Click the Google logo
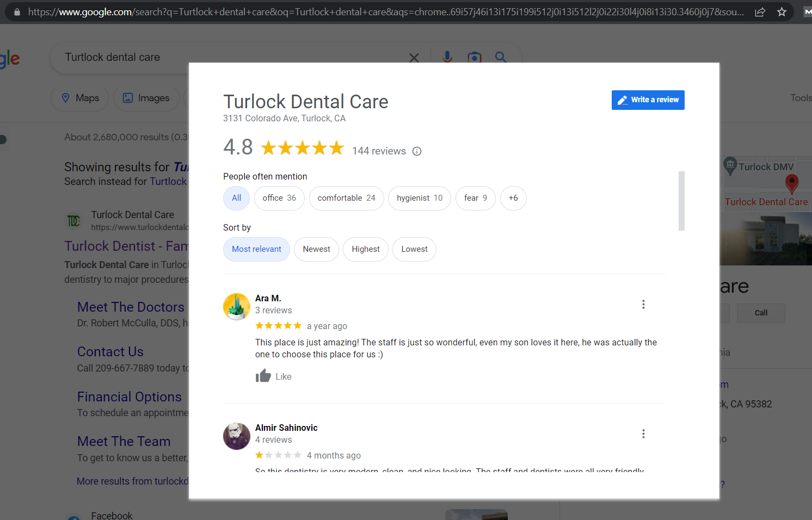 tap(10, 58)
